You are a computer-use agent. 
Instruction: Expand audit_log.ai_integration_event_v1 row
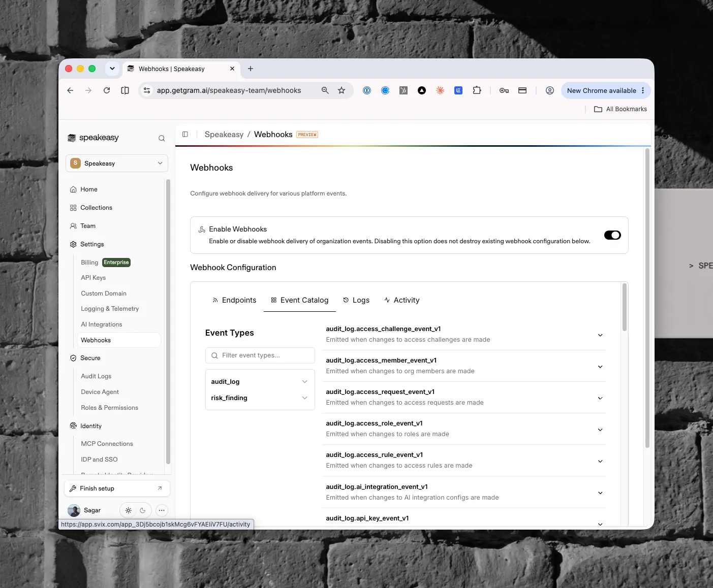463,492
